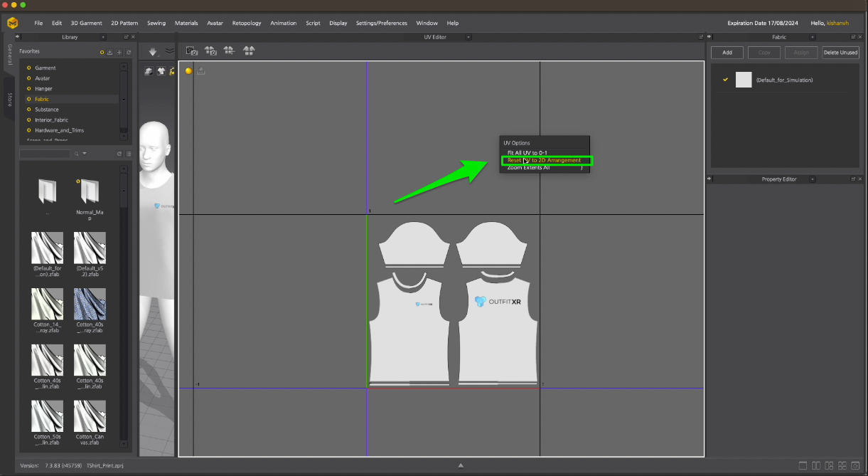Click the Assign fabric button
This screenshot has width=868, height=476.
801,53
